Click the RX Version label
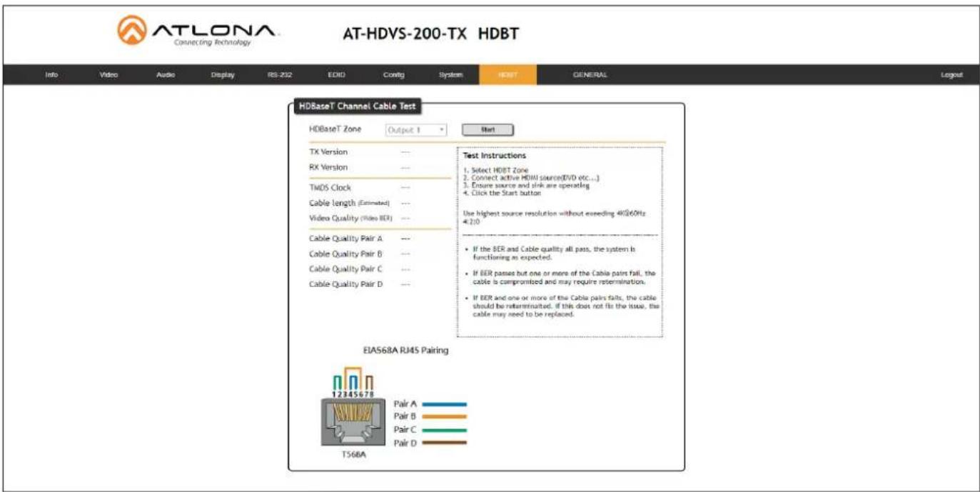 pos(328,167)
